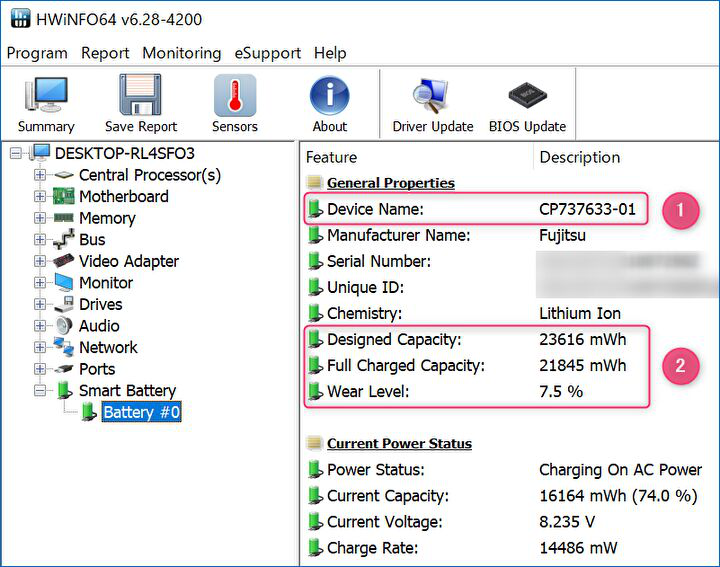Click the Audio speaker icon
This screenshot has height=567, width=720.
(64, 325)
